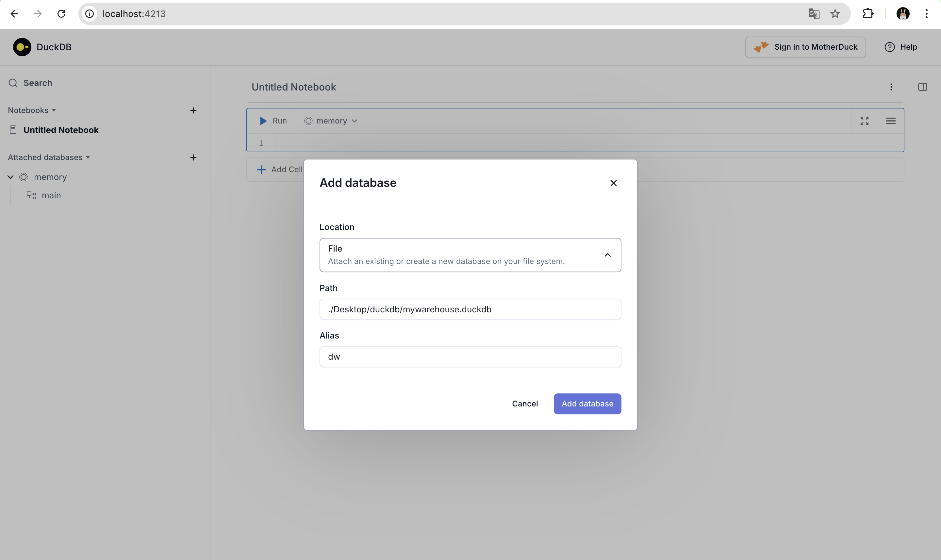
Task: Open the Untitled Notebook document icon
Action: (13, 129)
